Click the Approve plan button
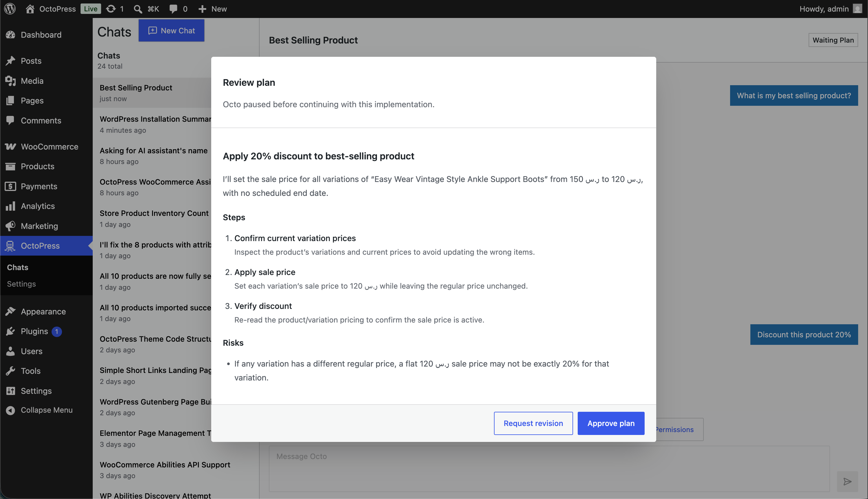Screen dimensions: 868x499 point(611,423)
